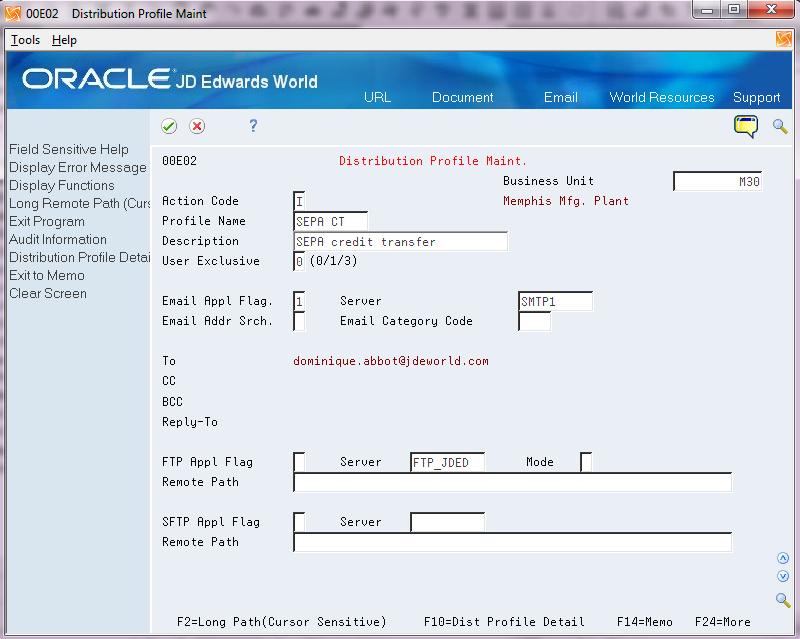This screenshot has width=800, height=639.
Task: Click F24=More function key
Action: [722, 622]
